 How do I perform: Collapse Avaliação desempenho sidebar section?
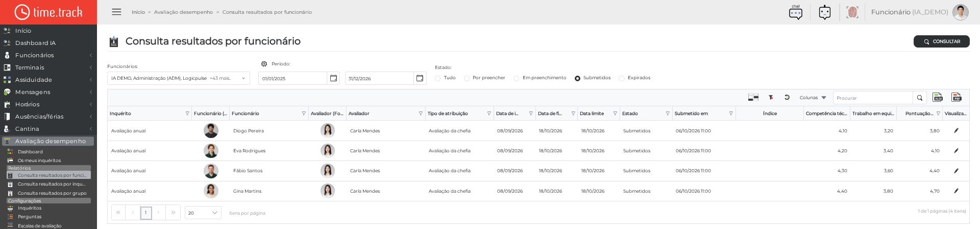(x=48, y=141)
